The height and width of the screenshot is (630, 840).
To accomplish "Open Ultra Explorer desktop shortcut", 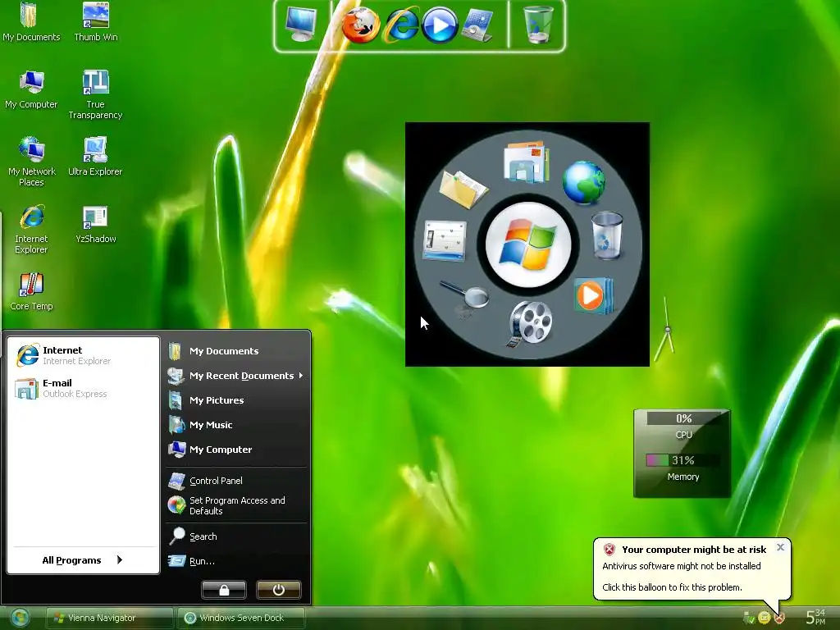I will click(x=95, y=157).
